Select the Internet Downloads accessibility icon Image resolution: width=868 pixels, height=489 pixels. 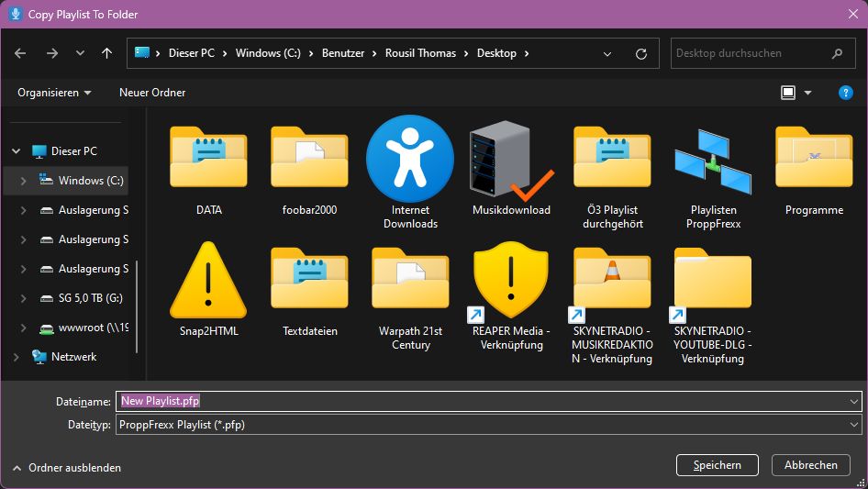[410, 160]
